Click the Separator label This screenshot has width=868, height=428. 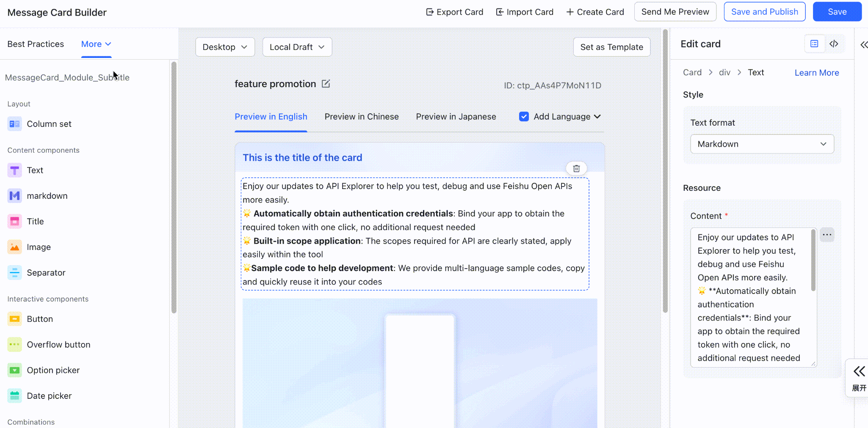click(x=46, y=273)
